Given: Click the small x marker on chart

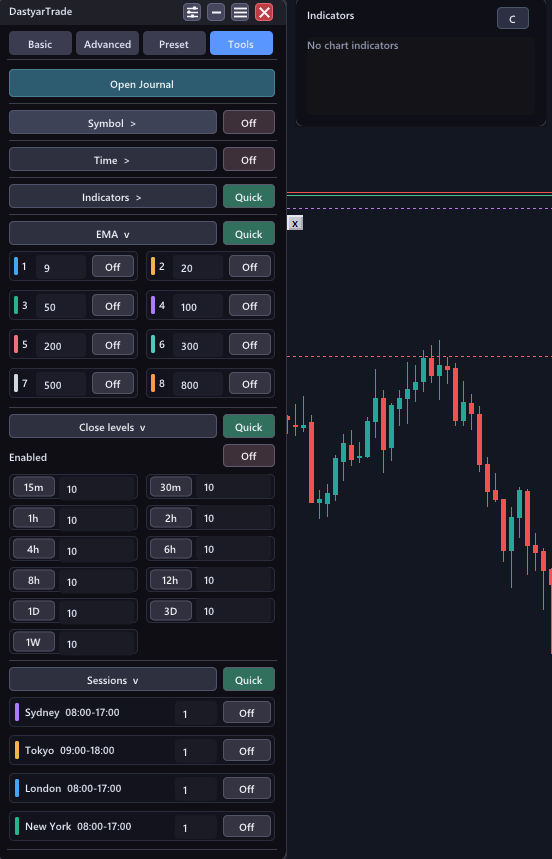Looking at the screenshot, I should 295,223.
